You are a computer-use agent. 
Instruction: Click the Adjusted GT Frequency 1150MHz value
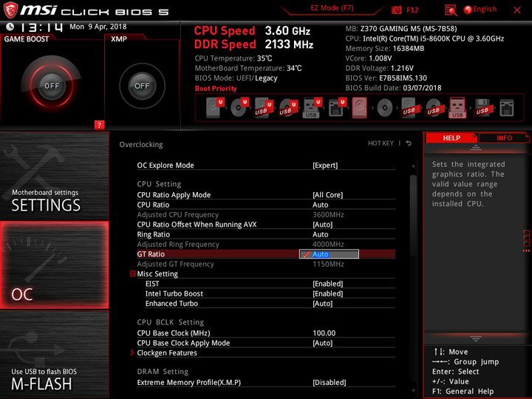(328, 264)
